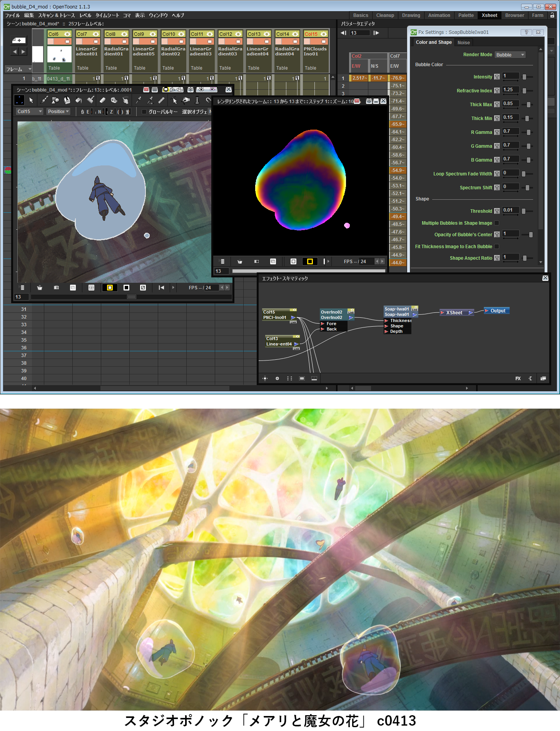The width and height of the screenshot is (560, 731).
Task: Switch to the Noise tab in Fx Settings
Action: tap(463, 43)
